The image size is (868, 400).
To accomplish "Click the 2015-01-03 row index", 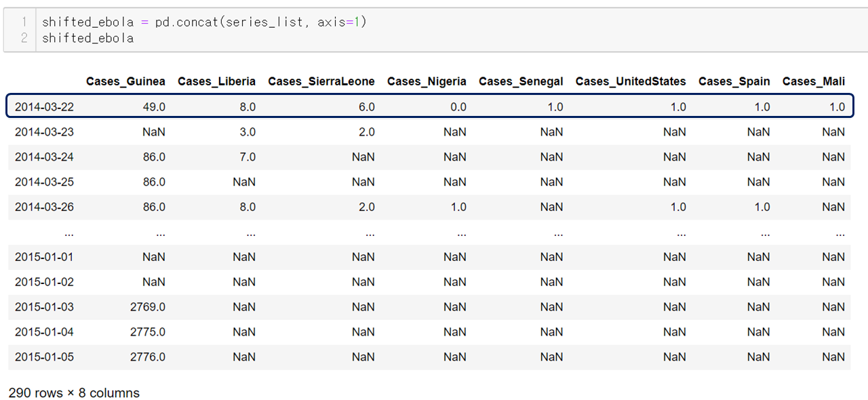I will pos(44,307).
